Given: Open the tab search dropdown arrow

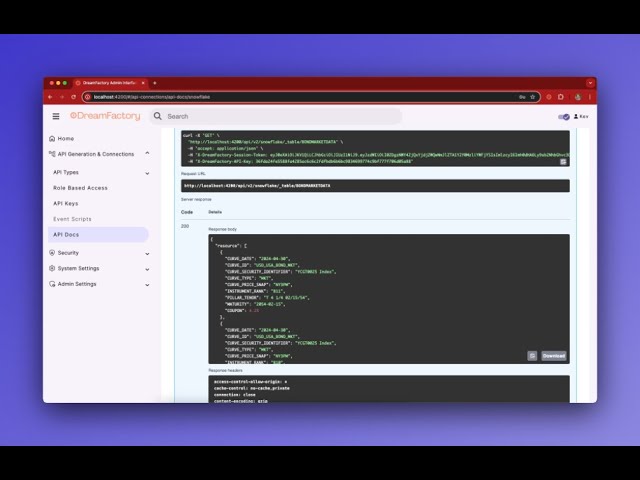Looking at the screenshot, I should pos(590,83).
